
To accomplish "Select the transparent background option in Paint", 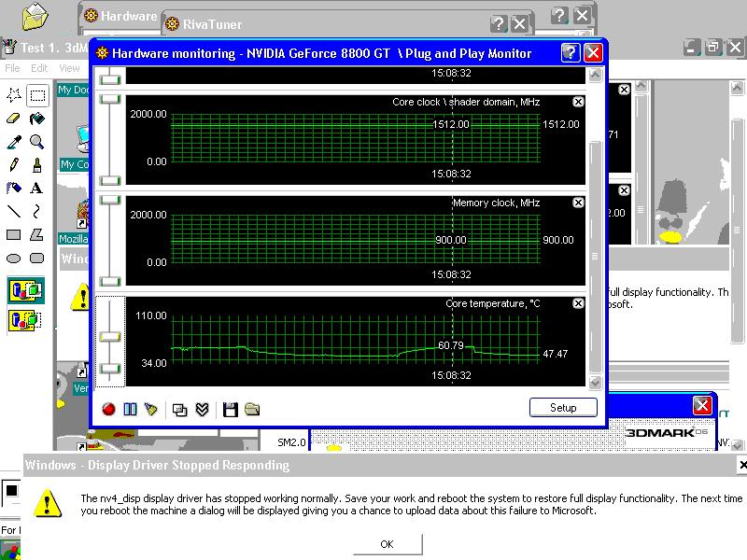I will [26, 319].
